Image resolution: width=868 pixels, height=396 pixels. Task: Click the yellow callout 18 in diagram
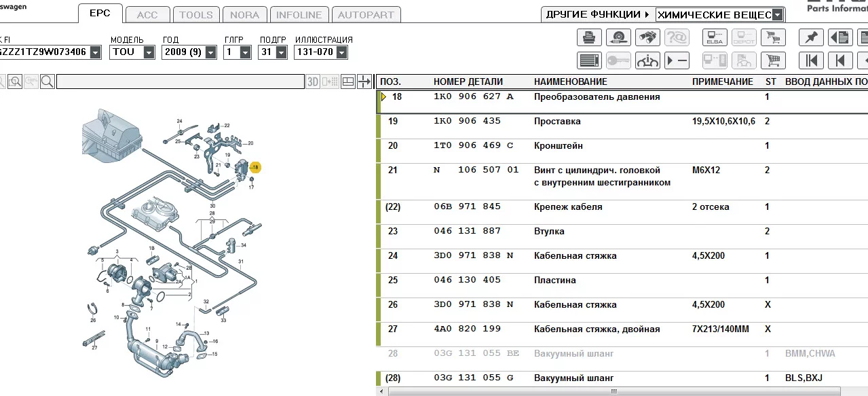[x=255, y=166]
